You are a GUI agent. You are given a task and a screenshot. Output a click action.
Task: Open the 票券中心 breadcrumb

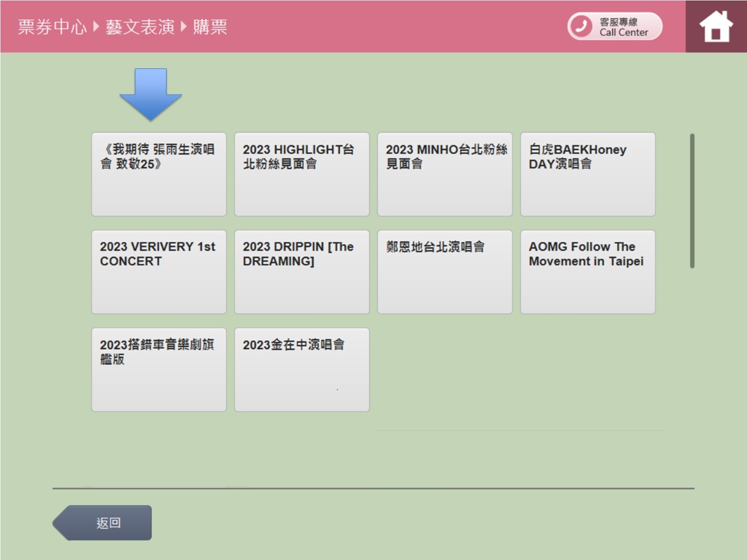click(x=52, y=27)
